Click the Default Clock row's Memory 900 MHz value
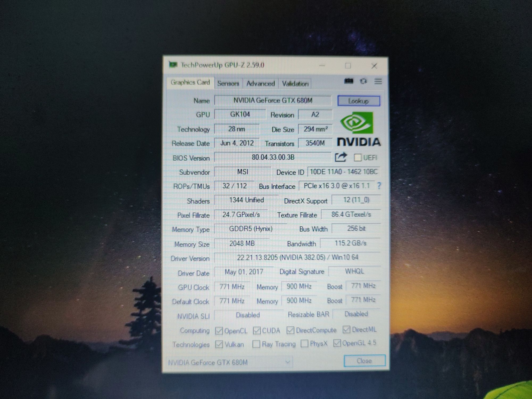532x399 pixels. click(299, 301)
